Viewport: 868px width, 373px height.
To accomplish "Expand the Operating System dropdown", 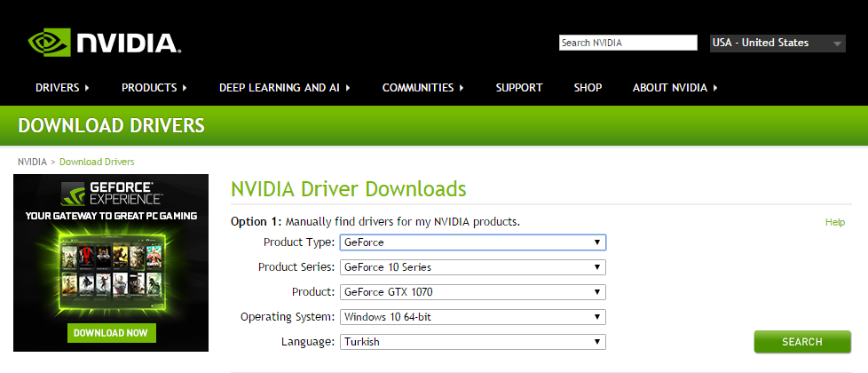I will 473,317.
